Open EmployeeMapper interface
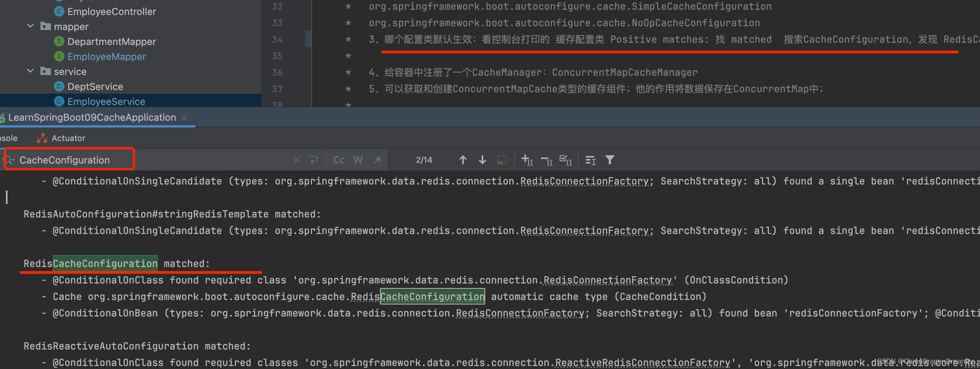This screenshot has width=980, height=369. (106, 56)
